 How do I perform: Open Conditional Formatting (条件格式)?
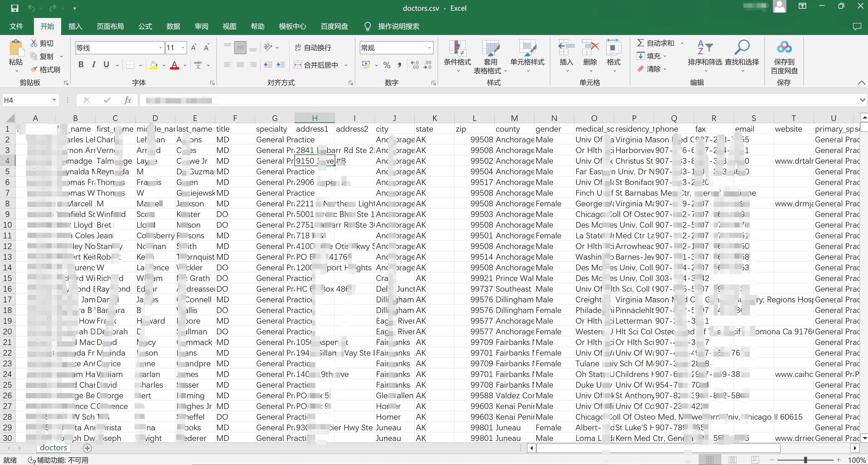pyautogui.click(x=457, y=56)
